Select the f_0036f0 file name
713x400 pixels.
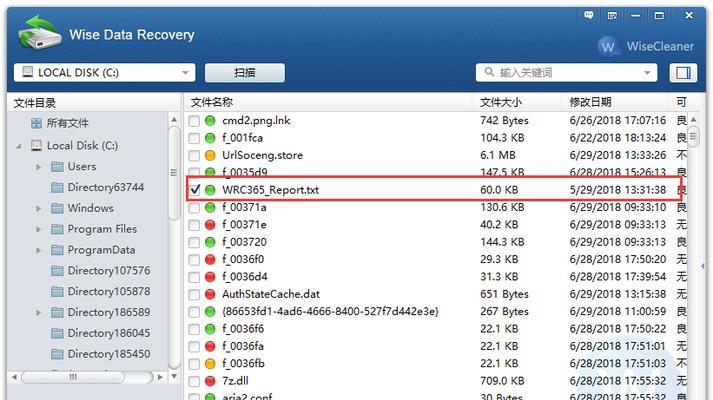pos(243,260)
